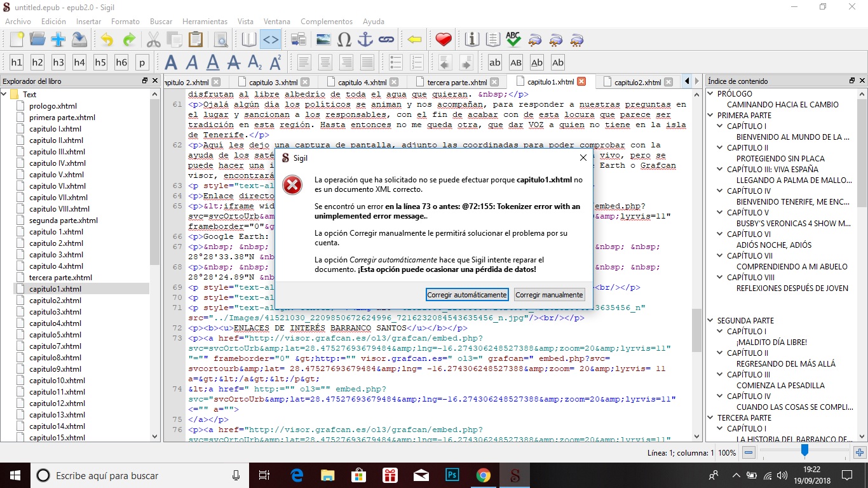The height and width of the screenshot is (488, 868).
Task: Switch to the capitulo 3.xhtml tab
Action: pos(273,82)
